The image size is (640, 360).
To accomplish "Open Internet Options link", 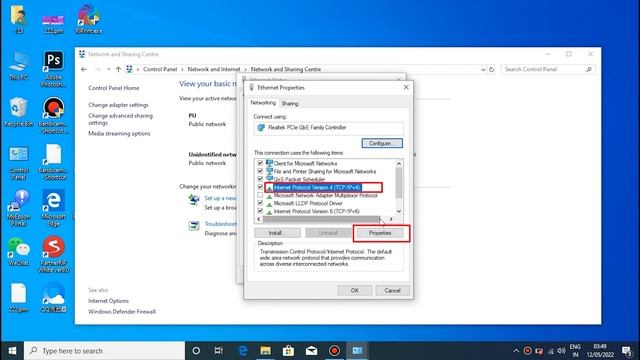I will (109, 301).
